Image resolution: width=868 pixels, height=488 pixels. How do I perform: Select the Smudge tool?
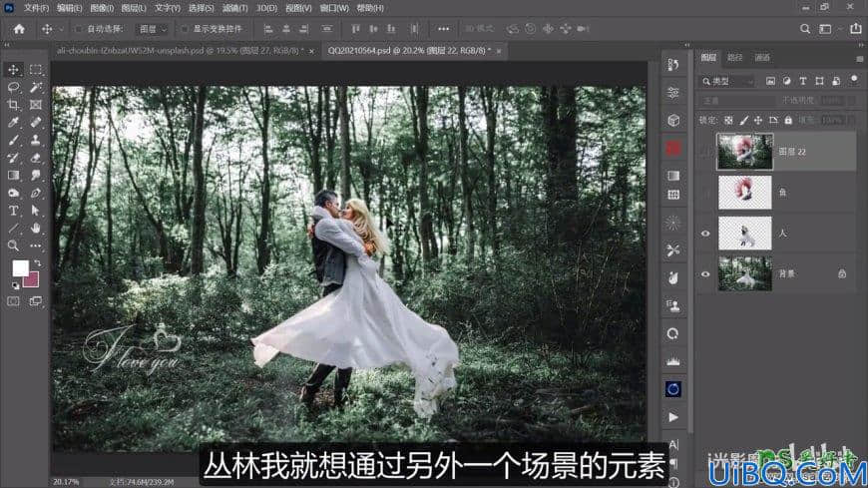36,176
